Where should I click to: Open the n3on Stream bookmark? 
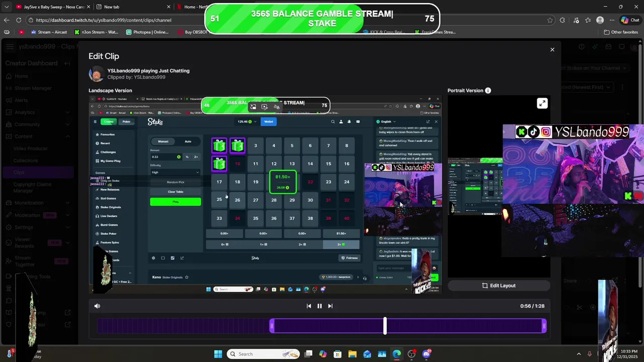pos(96,32)
